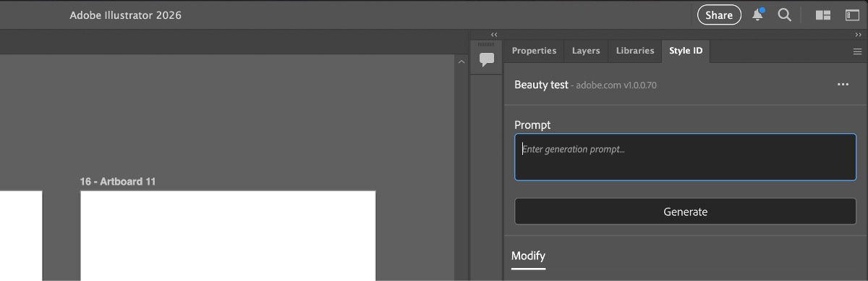Viewport: 868px width, 281px height.
Task: Open the search magnifier icon
Action: tap(784, 15)
